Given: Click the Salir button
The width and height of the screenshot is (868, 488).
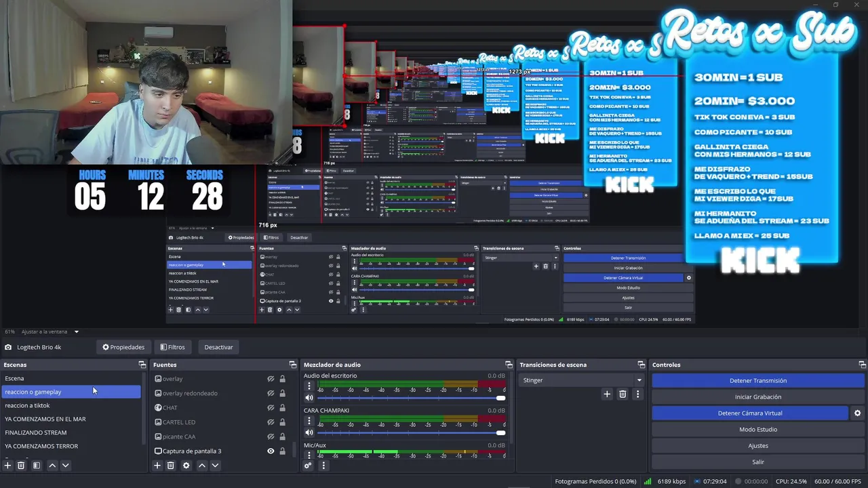Looking at the screenshot, I should 758,462.
